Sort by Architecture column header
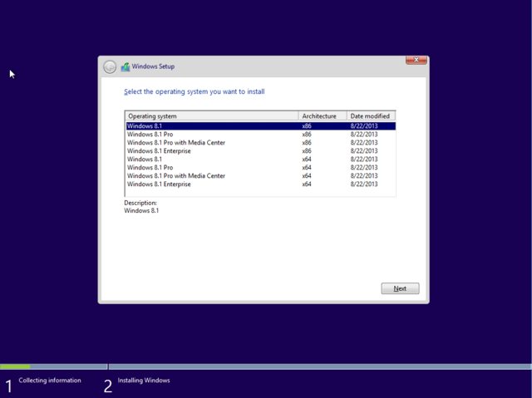 [322, 116]
